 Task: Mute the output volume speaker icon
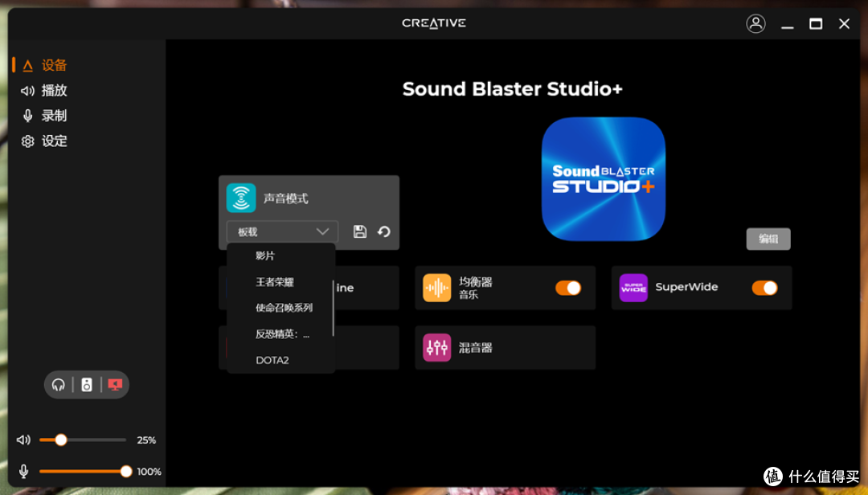point(23,440)
